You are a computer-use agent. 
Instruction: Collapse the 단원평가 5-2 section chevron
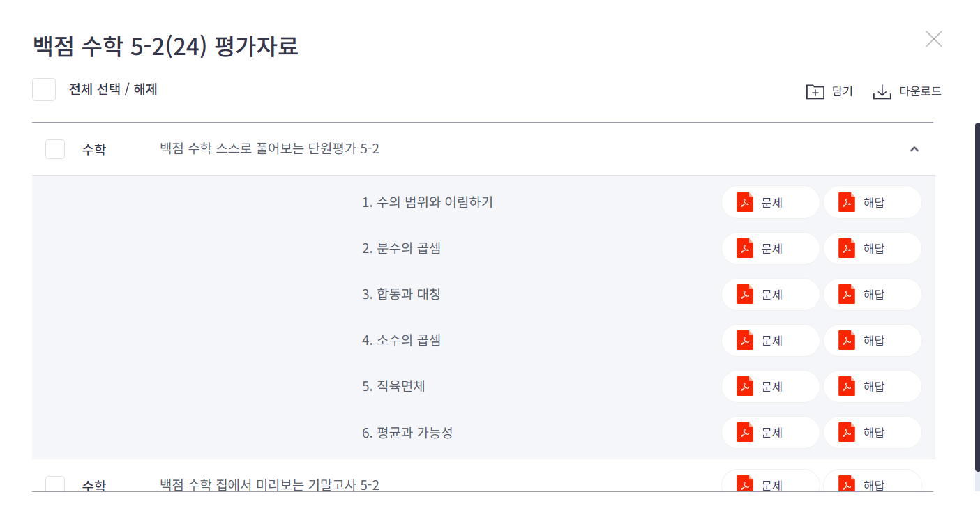click(914, 148)
